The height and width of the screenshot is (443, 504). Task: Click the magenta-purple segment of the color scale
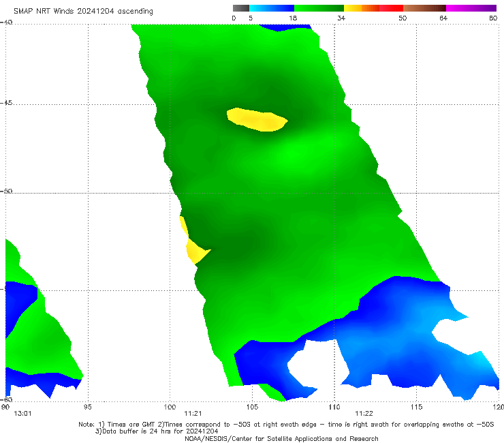click(471, 8)
